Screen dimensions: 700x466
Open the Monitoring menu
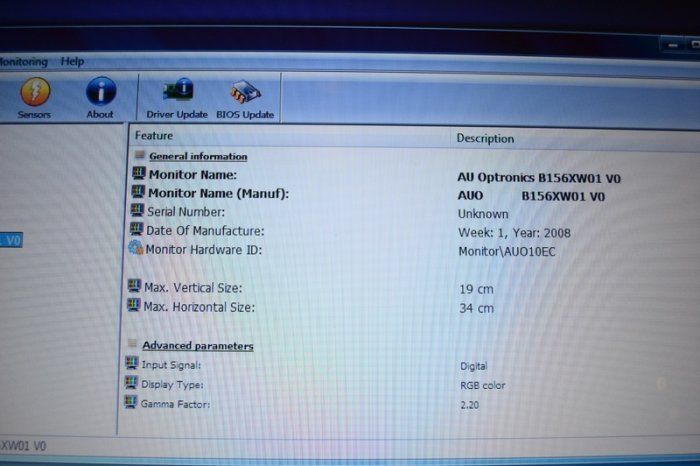click(23, 62)
